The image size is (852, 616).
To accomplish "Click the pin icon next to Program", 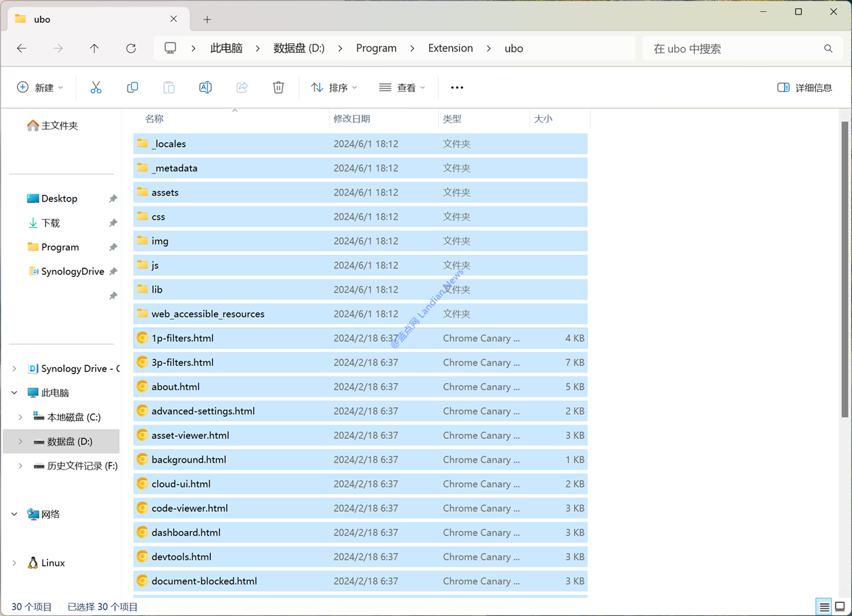I will [x=113, y=247].
